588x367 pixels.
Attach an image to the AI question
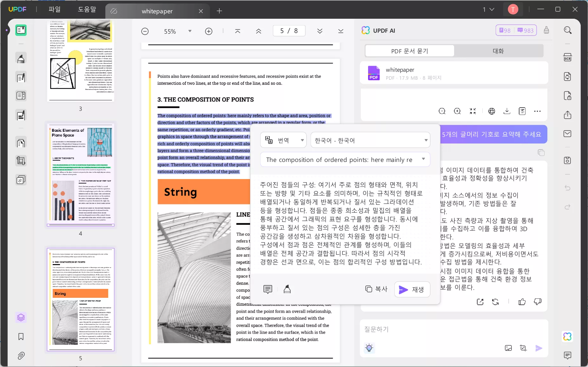pos(508,348)
